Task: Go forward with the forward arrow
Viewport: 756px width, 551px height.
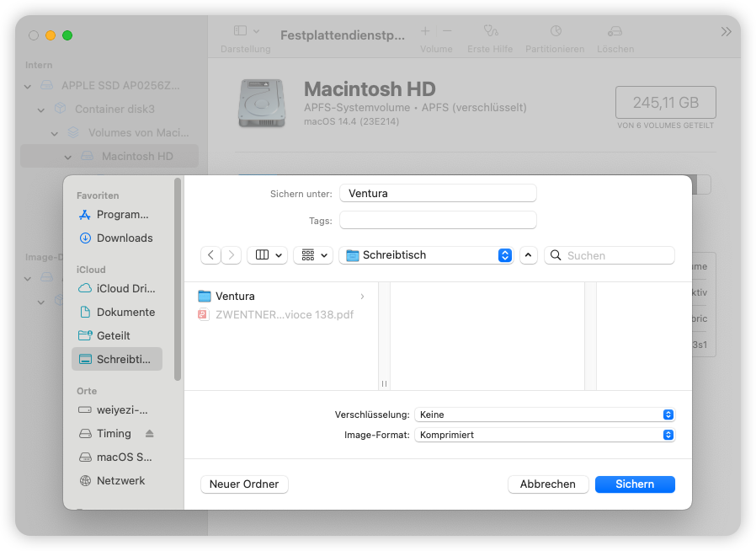Action: pos(231,255)
